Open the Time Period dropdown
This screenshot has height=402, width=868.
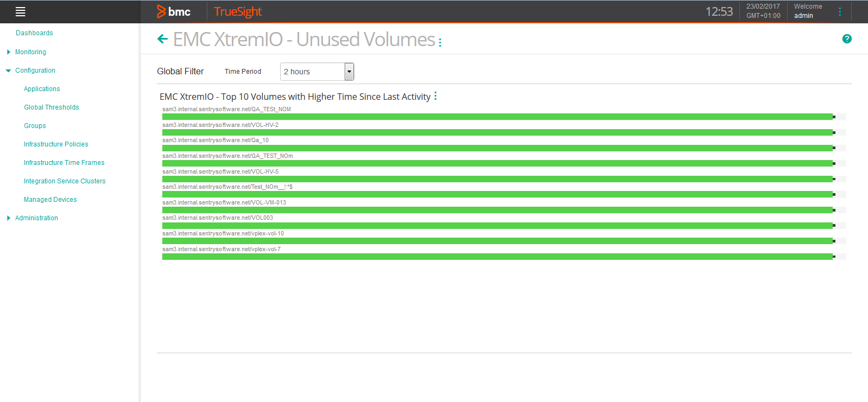coord(317,72)
